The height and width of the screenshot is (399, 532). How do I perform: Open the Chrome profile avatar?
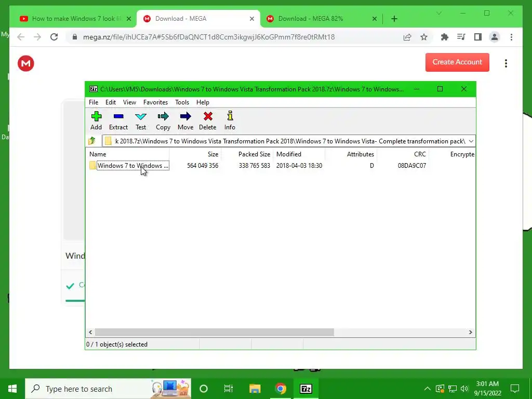pyautogui.click(x=495, y=37)
